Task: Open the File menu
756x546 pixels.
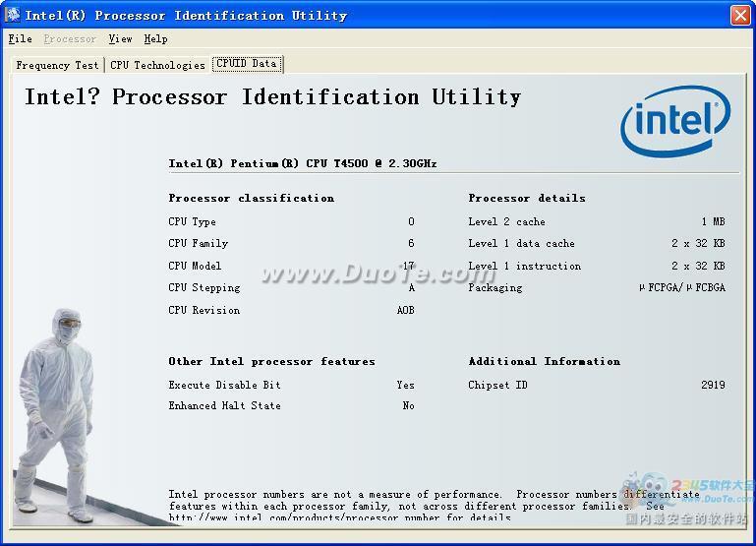Action: coord(21,39)
